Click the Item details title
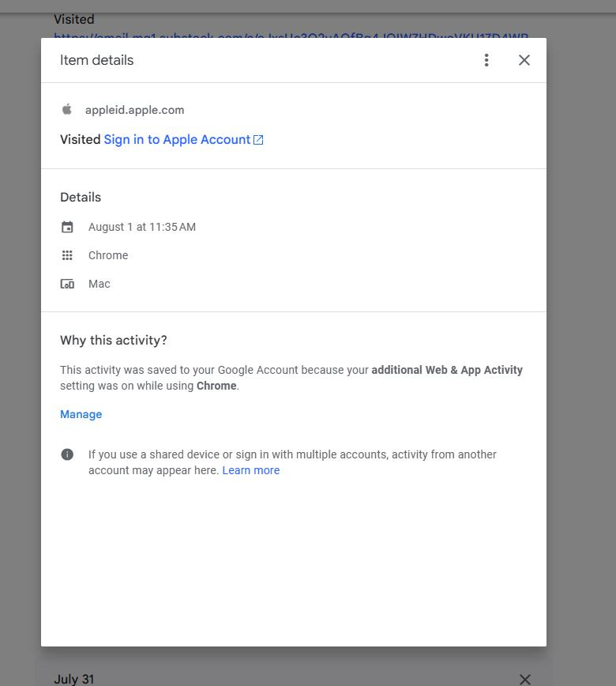 click(96, 60)
